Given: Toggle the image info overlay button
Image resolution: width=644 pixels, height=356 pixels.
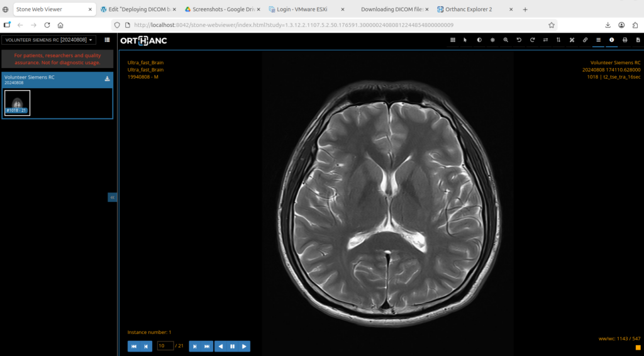Looking at the screenshot, I should 611,40.
